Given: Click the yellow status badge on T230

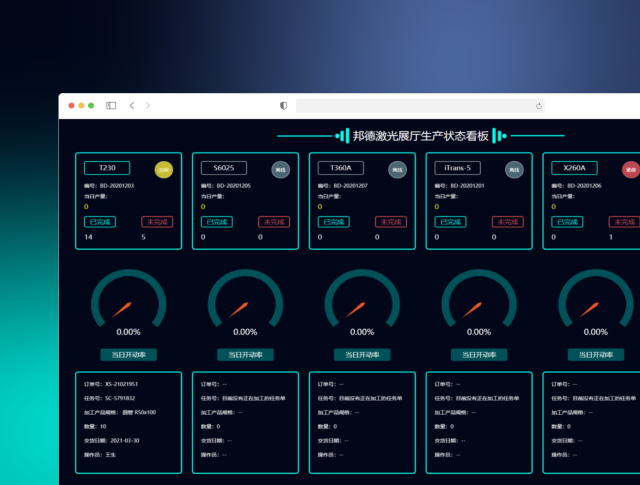Looking at the screenshot, I should click(164, 170).
